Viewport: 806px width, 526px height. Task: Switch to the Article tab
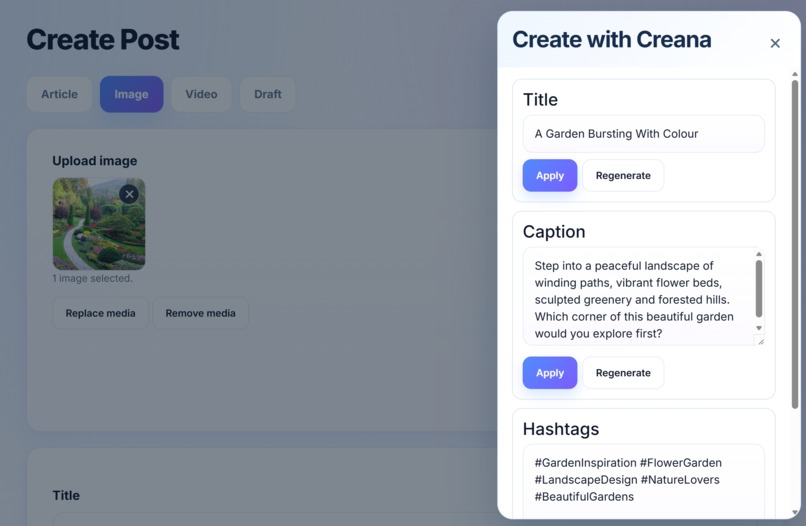tap(60, 94)
